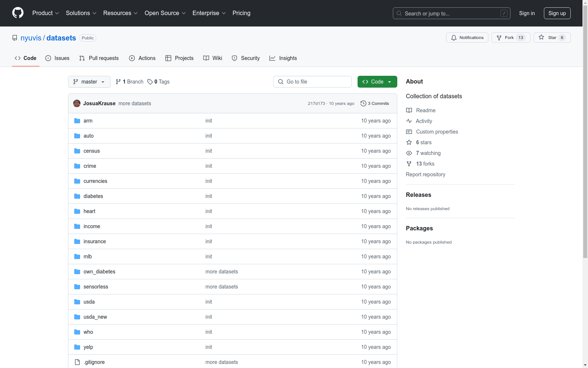Click the Notifications button

point(467,38)
